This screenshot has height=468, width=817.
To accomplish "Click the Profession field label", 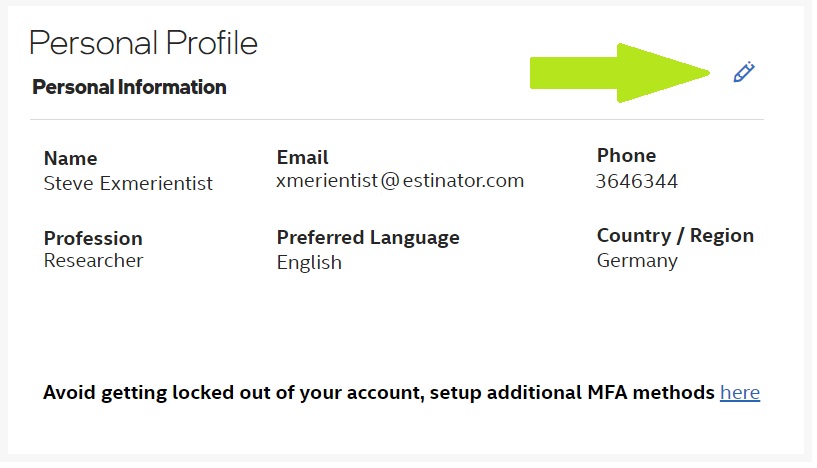I will pos(93,238).
